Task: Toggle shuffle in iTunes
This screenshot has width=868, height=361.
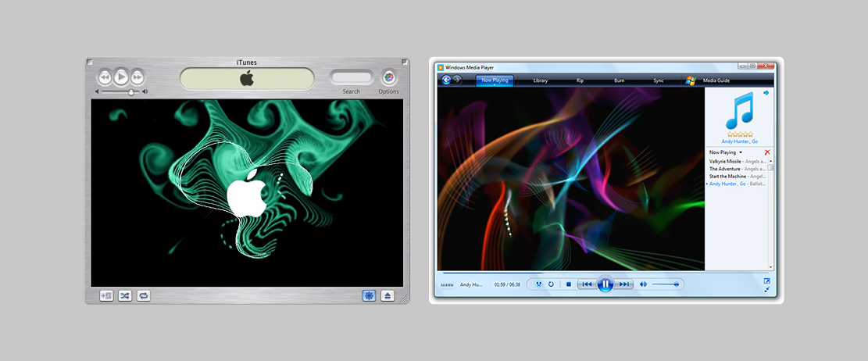Action: pyautogui.click(x=125, y=295)
